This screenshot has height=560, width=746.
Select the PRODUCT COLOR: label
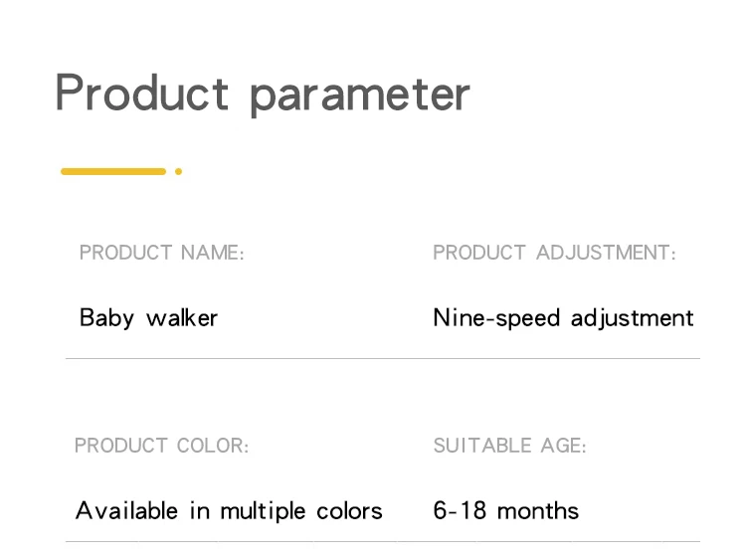(161, 446)
